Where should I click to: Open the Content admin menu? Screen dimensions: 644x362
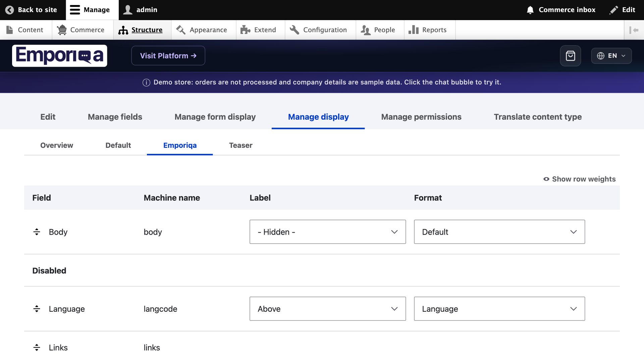(x=26, y=30)
